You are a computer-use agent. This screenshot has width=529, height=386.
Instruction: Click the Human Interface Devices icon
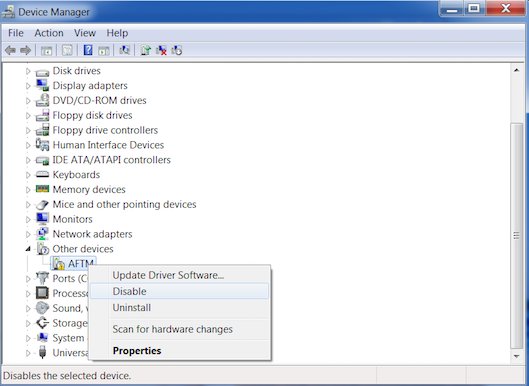[x=43, y=145]
